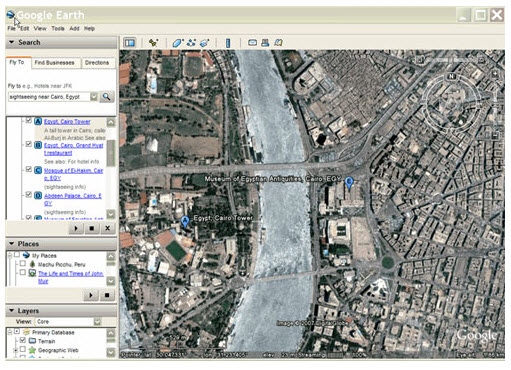Click the My Places globe icon

coord(26,255)
